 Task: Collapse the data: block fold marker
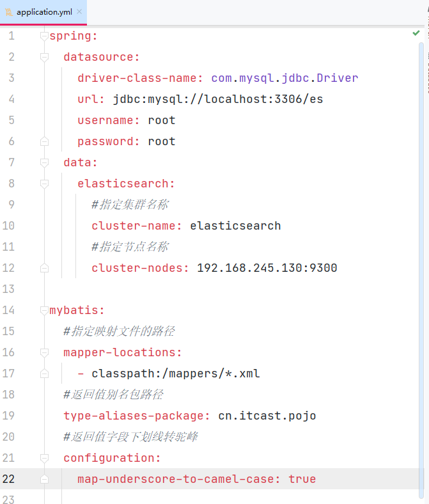pos(44,162)
